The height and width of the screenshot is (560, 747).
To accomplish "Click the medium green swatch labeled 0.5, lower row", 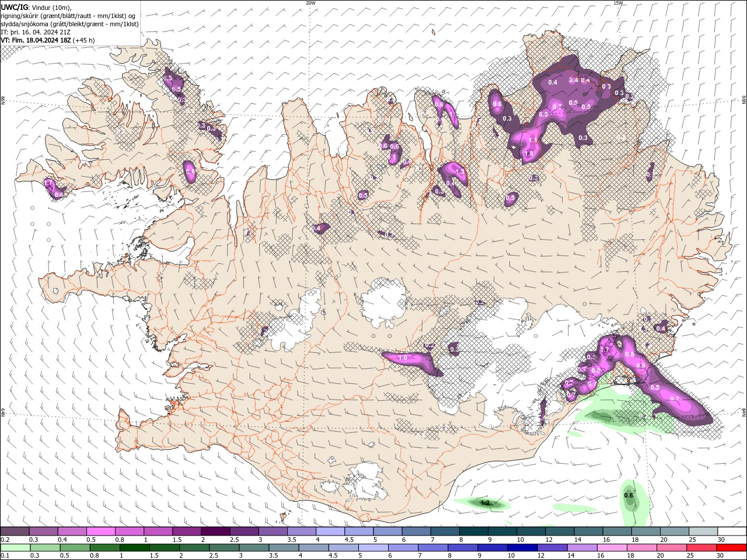I will (x=75, y=548).
